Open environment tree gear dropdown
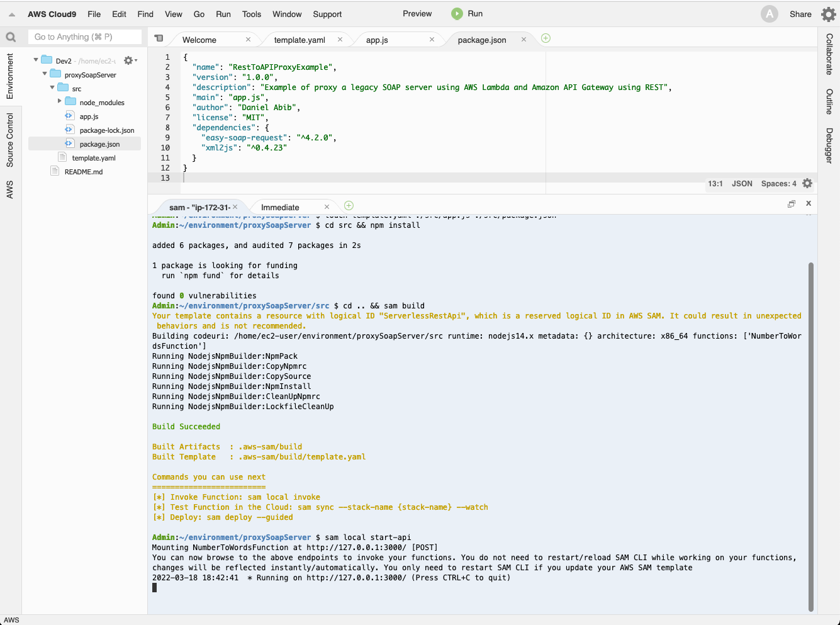This screenshot has height=625, width=840. click(x=130, y=60)
